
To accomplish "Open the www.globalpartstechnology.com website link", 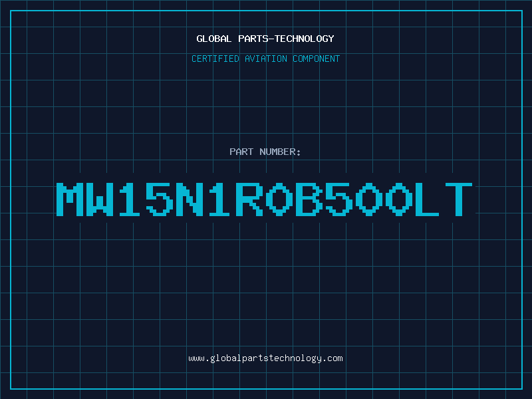I will (265, 358).
